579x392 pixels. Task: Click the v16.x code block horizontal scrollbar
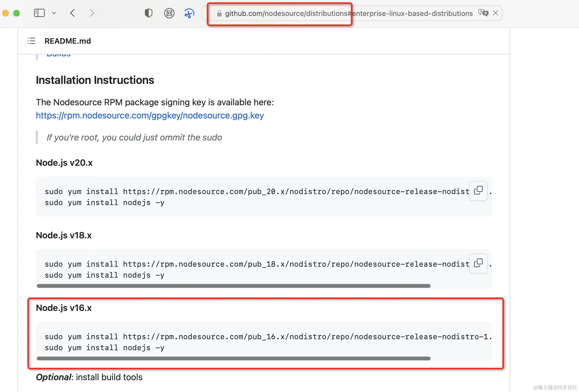[234, 358]
